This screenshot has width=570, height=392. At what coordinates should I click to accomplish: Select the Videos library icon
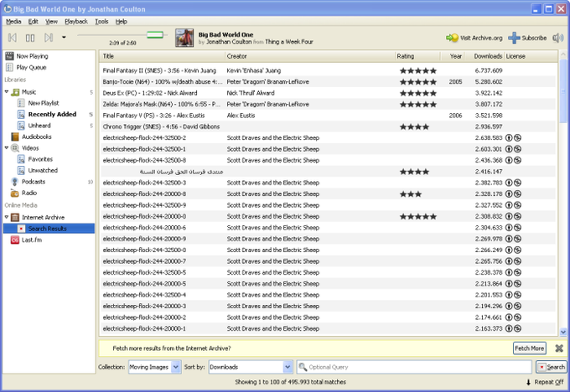point(15,148)
